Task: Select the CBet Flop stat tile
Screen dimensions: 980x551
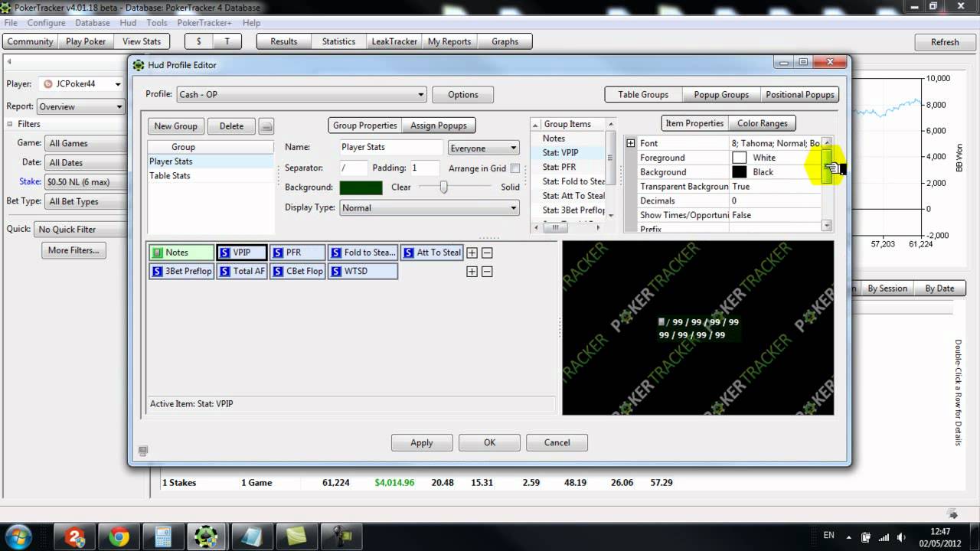Action: [x=297, y=271]
